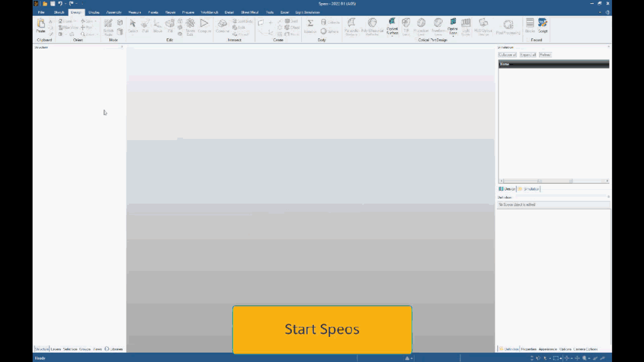Open Post Processing tool
644x362 pixels.
click(x=508, y=27)
